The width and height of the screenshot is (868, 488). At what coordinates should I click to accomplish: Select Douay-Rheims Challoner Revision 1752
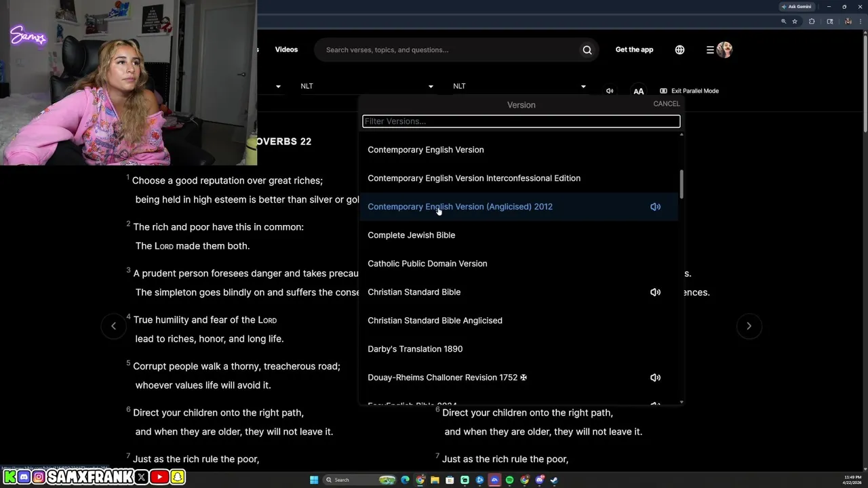[519, 378]
